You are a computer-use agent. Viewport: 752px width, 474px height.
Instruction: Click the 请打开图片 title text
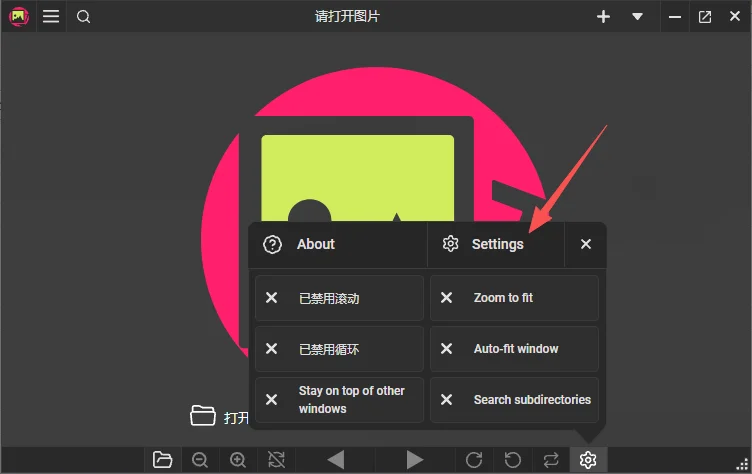tap(347, 16)
